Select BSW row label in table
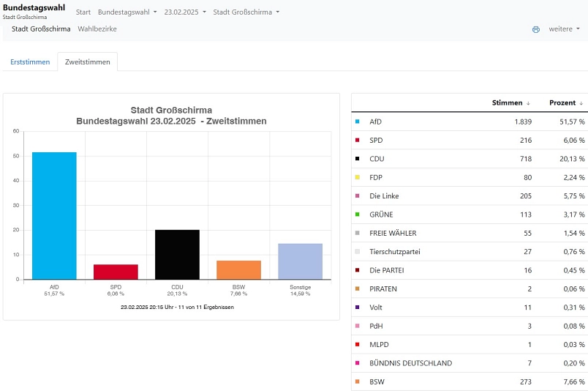 (x=377, y=381)
